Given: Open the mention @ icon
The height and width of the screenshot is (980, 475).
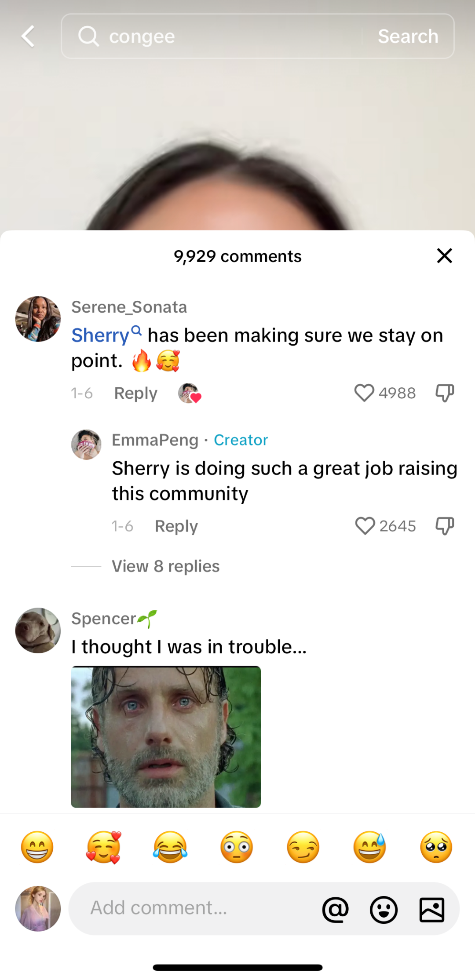Looking at the screenshot, I should (x=336, y=909).
